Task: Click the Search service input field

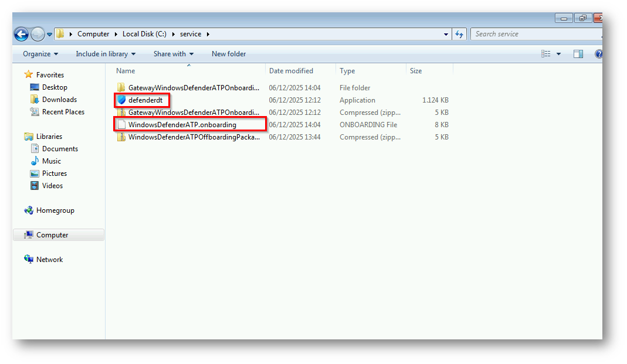Action: click(536, 34)
